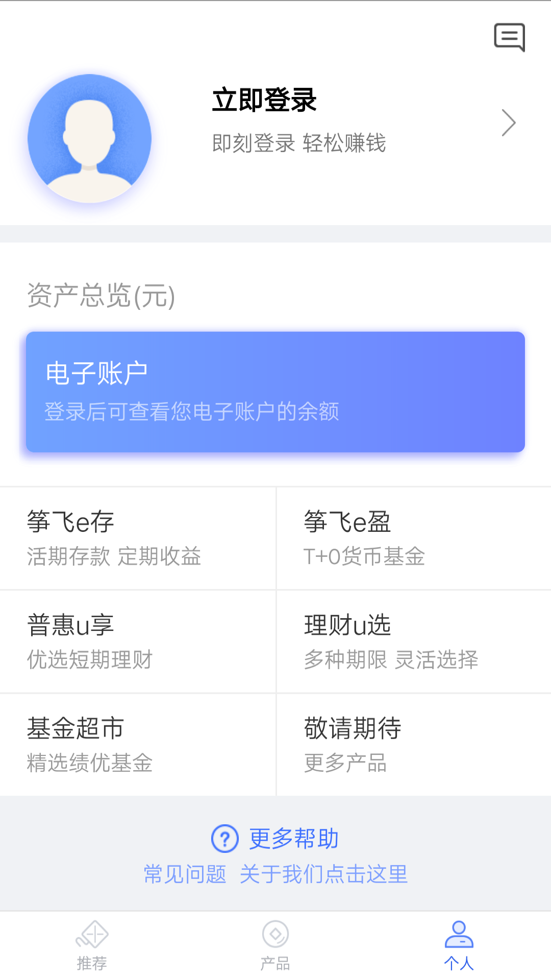Select the 个人 profile icon

tap(459, 934)
